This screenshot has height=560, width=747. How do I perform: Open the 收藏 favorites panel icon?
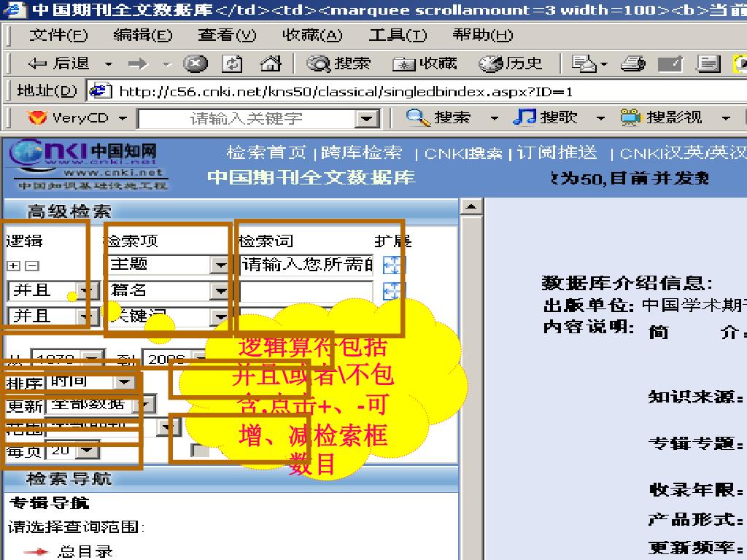(x=403, y=64)
